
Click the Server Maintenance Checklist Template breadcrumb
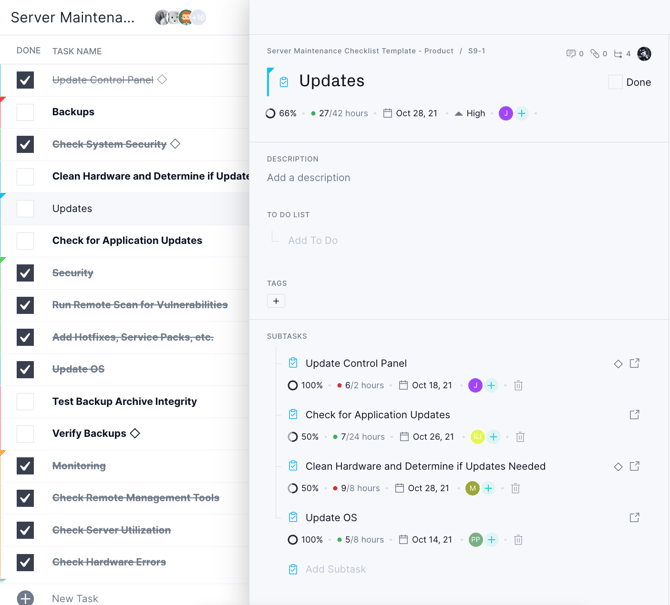(360, 51)
